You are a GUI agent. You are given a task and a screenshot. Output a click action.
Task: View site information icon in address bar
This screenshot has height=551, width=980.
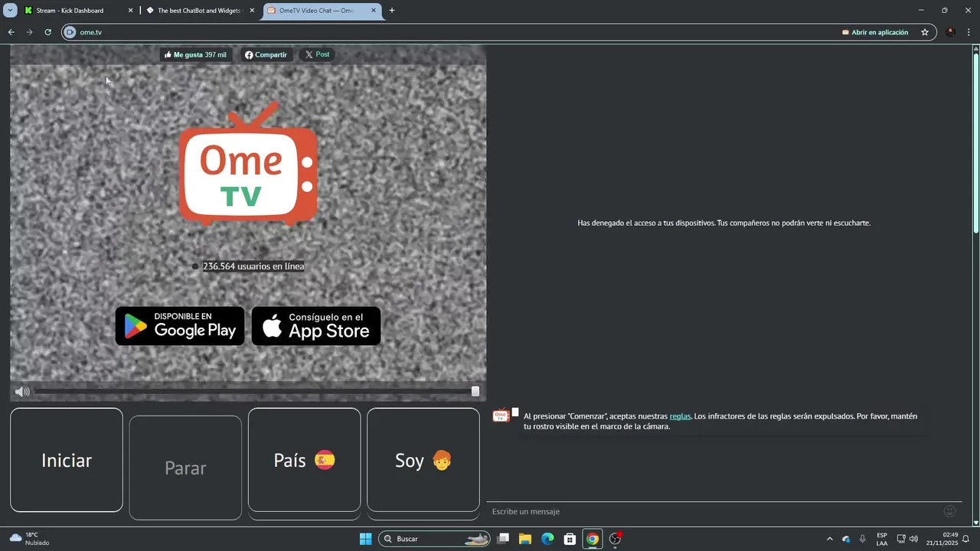click(x=70, y=32)
